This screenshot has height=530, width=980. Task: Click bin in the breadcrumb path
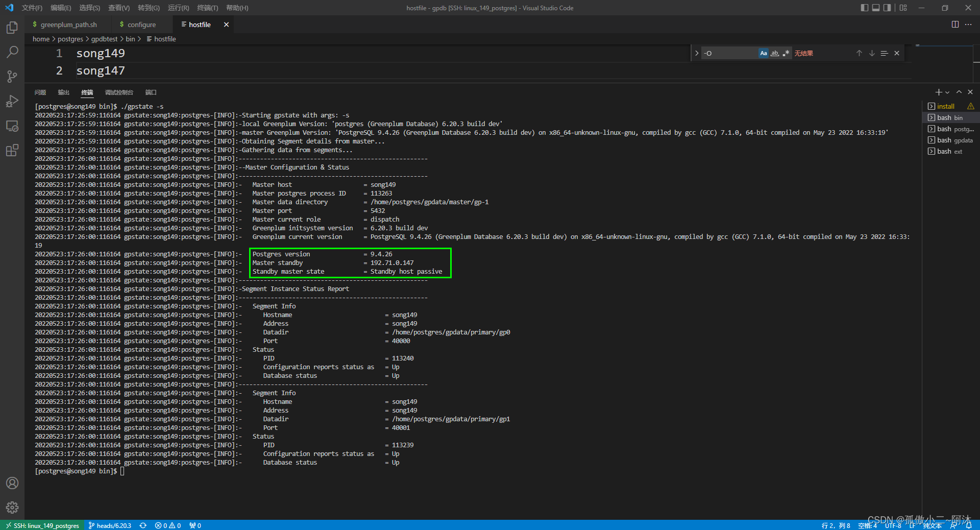(131, 39)
